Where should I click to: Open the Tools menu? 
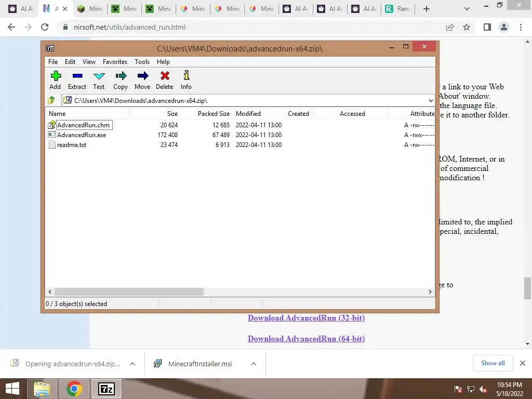point(142,62)
